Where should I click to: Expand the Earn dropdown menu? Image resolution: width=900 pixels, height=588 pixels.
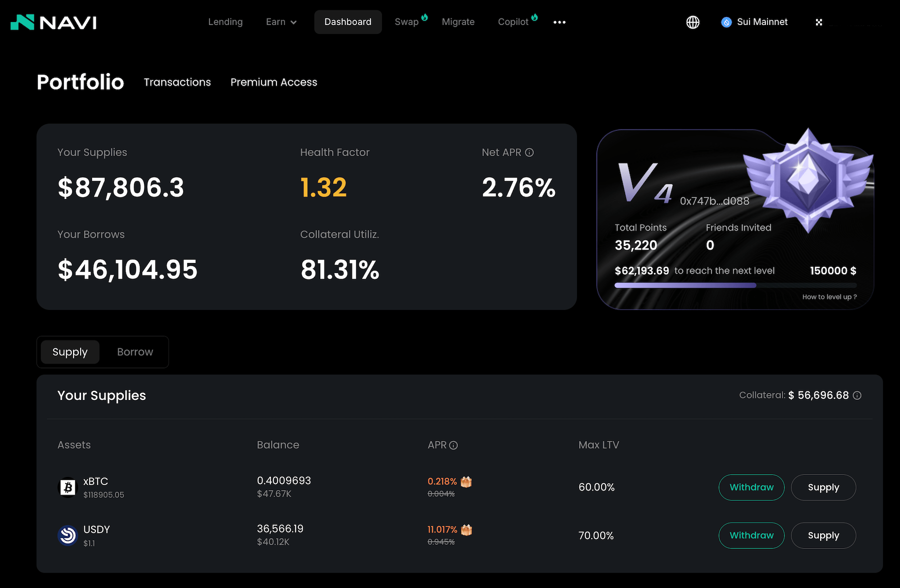click(x=281, y=22)
